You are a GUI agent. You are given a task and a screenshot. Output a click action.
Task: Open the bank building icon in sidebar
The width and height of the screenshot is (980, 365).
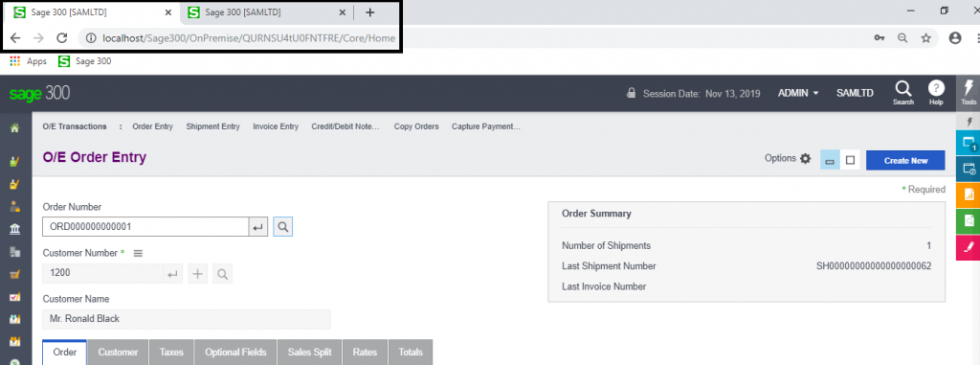[15, 229]
